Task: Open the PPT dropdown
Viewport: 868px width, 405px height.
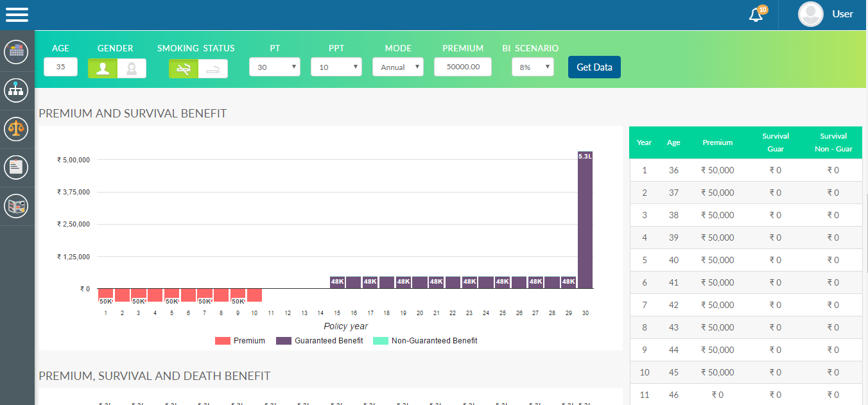Action: 336,67
